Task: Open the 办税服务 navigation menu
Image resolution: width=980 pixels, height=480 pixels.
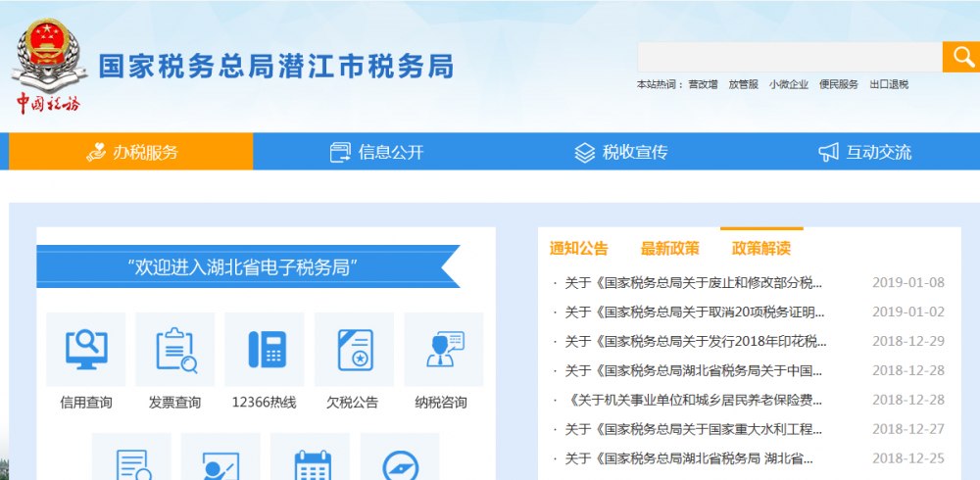Action: (x=131, y=152)
